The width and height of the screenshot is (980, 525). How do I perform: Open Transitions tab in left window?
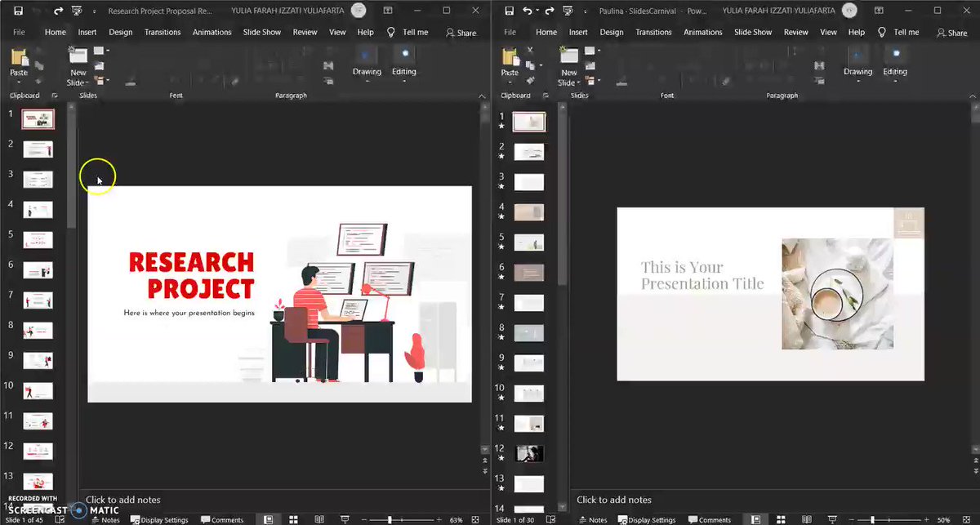click(x=163, y=32)
